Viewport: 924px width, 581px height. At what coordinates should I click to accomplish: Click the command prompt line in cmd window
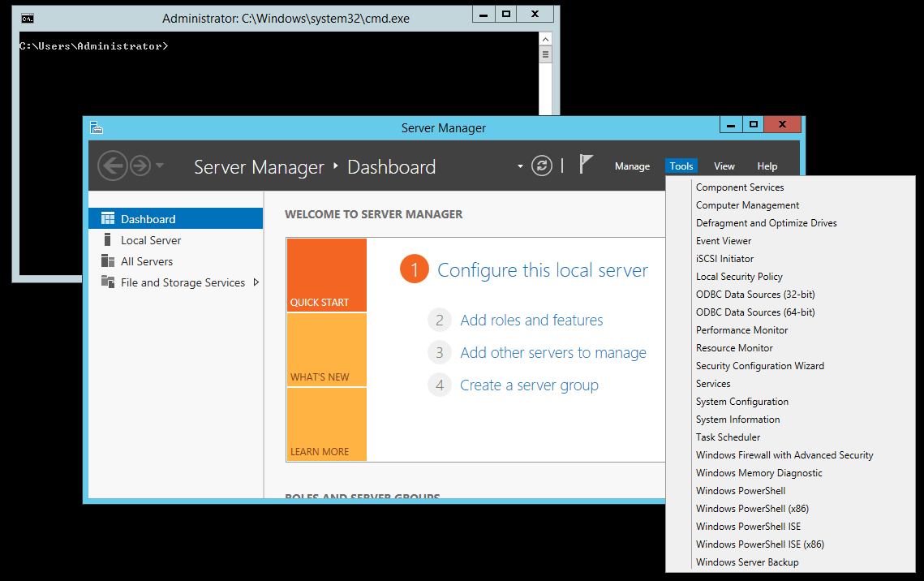93,46
